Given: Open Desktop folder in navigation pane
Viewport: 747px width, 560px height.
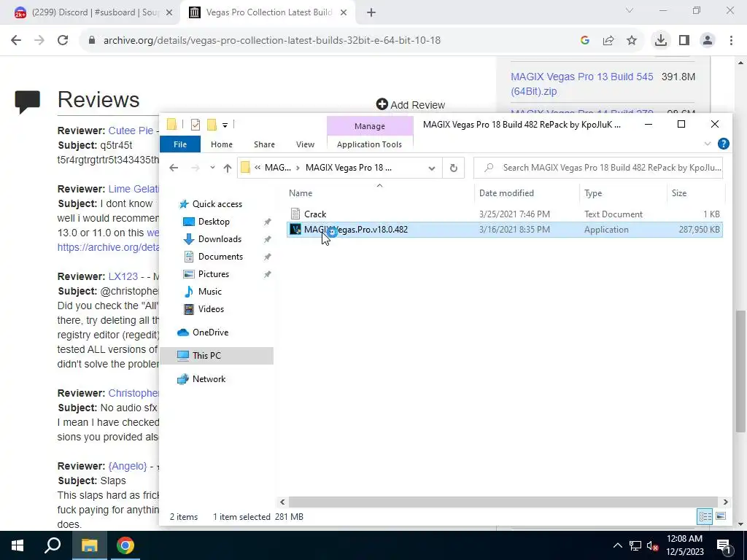Looking at the screenshot, I should pos(214,222).
